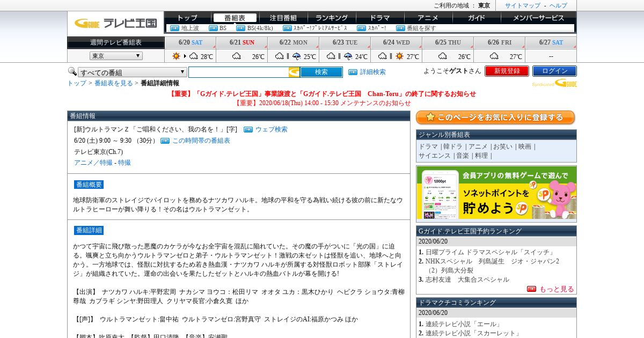The width and height of the screenshot is (644, 338).
Task: Click arrow icon before スカパー!
Action: tap(361, 28)
